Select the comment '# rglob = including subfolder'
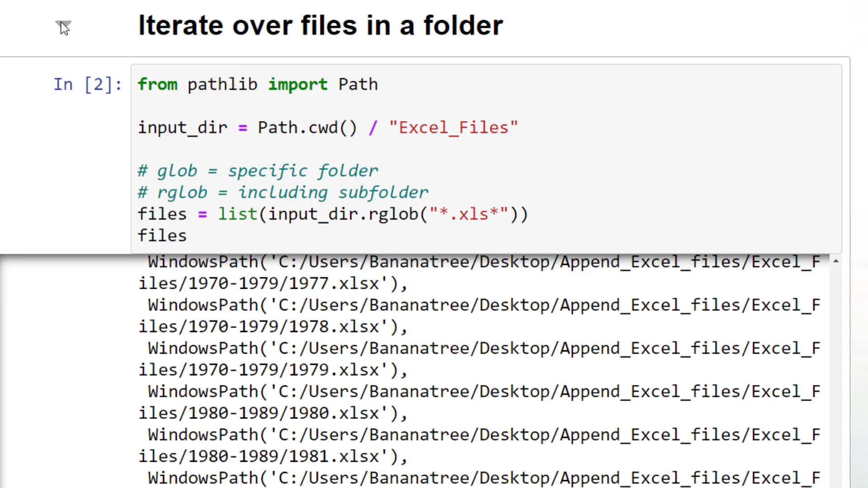 [x=283, y=192]
